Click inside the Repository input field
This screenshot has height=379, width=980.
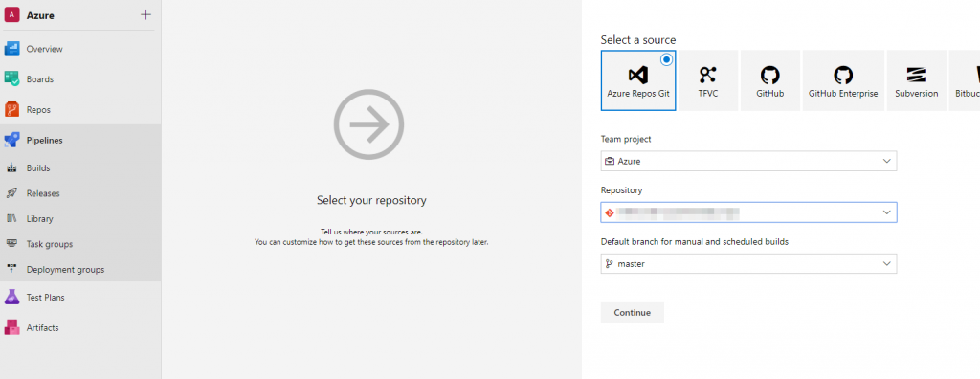[x=748, y=212]
